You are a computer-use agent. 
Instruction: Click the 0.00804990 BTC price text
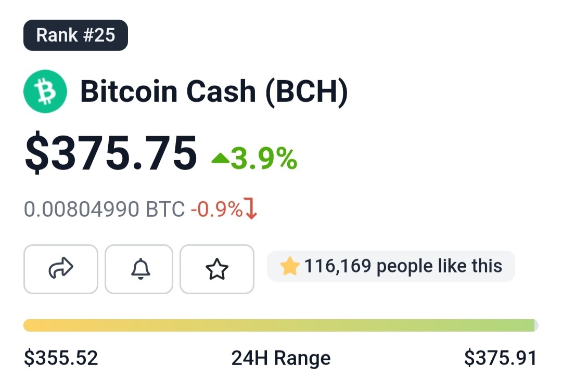click(104, 209)
